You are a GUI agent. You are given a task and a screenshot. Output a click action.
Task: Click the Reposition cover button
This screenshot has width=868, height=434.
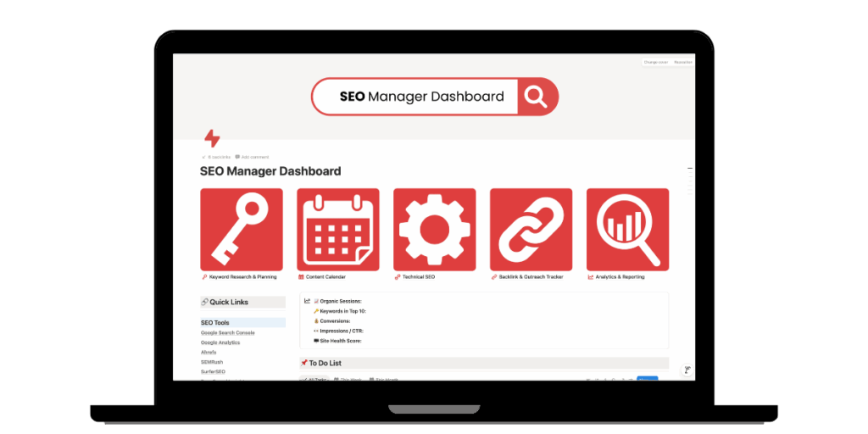coord(683,62)
